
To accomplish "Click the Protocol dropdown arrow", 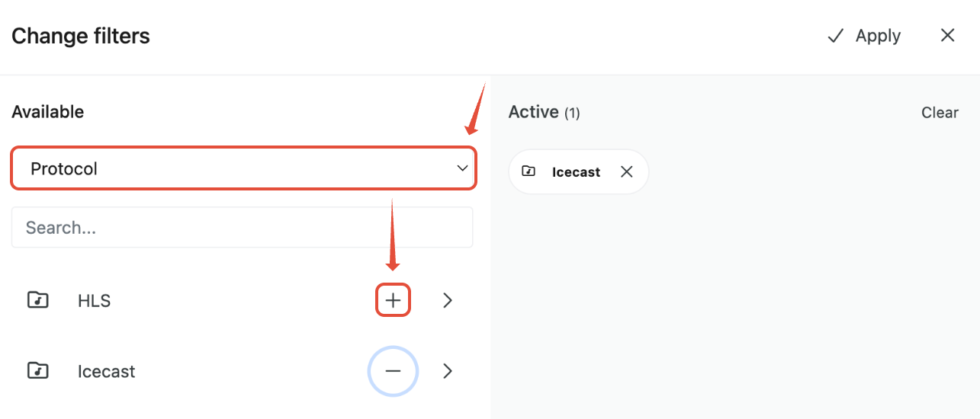I will 462,168.
